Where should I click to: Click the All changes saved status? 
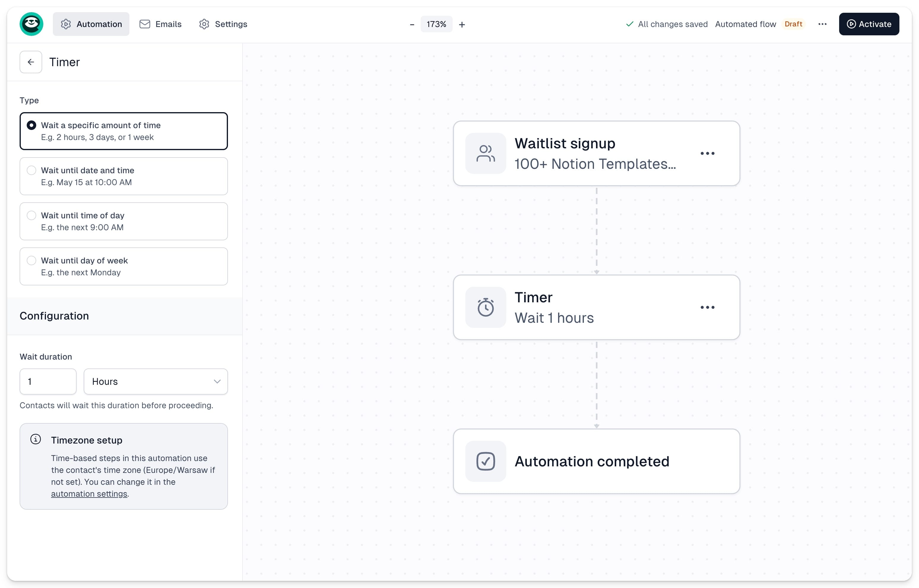point(666,24)
